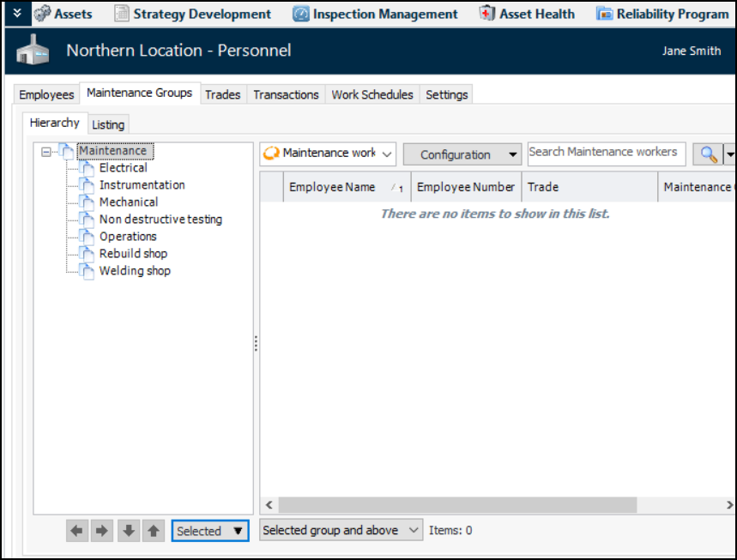
Task: Select the Instrumentation group
Action: (x=142, y=185)
